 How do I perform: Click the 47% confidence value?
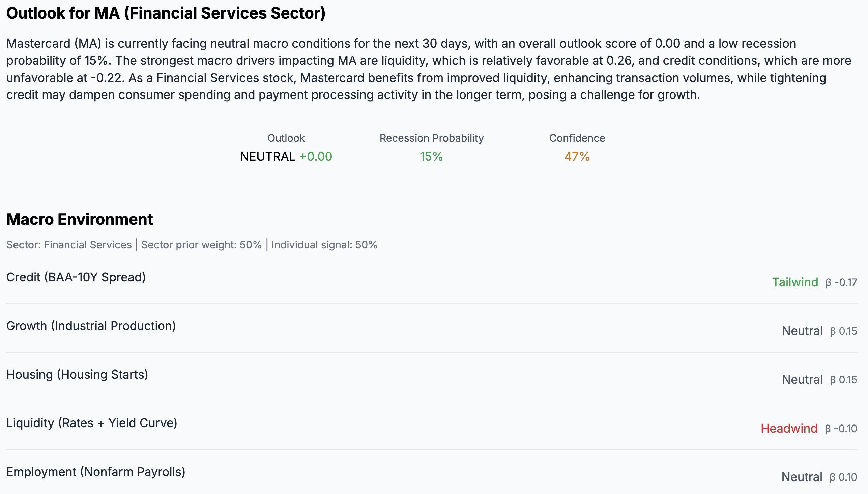pos(577,157)
